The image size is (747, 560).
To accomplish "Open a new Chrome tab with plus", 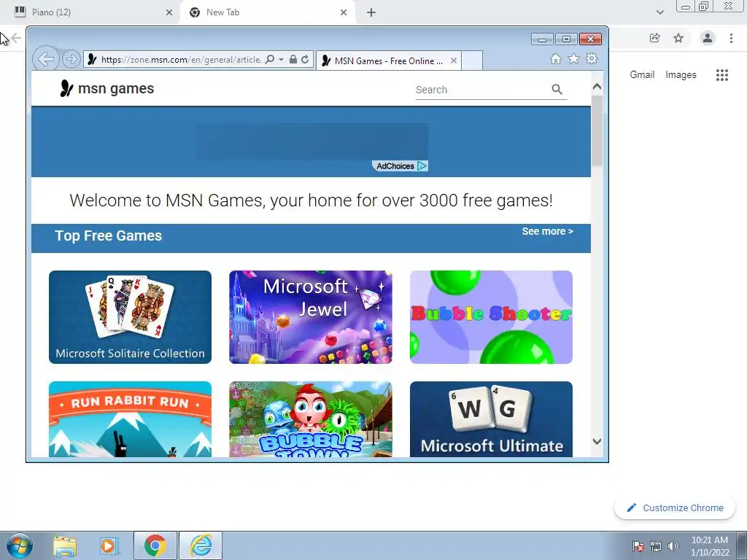I will (371, 12).
